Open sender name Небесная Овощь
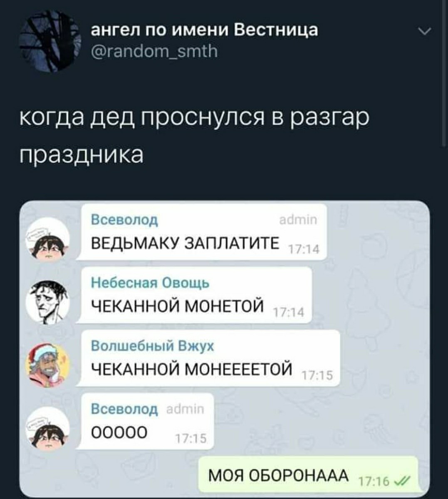Screen dimensions: 448x499 click(150, 283)
